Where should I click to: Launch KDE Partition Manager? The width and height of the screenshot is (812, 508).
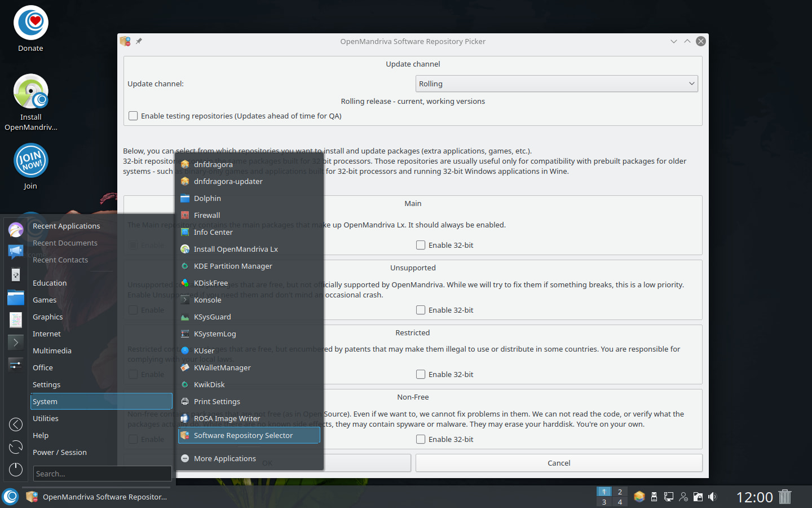[249, 266]
